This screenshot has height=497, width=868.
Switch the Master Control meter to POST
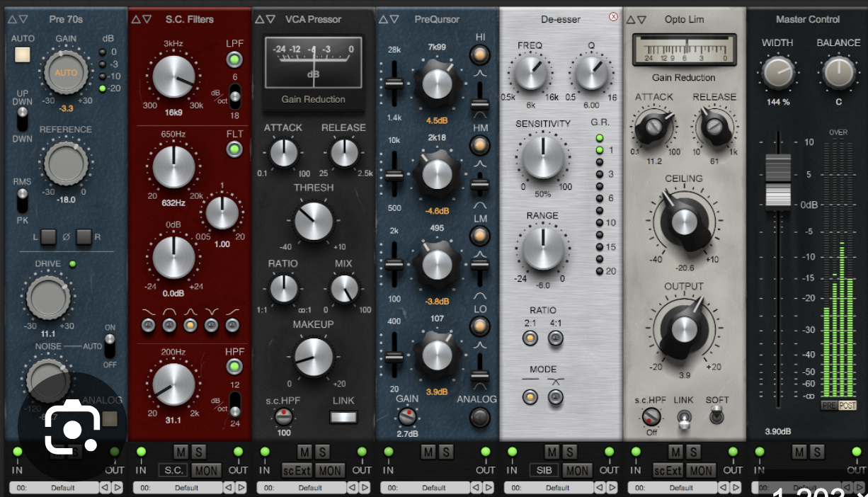pyautogui.click(x=847, y=406)
